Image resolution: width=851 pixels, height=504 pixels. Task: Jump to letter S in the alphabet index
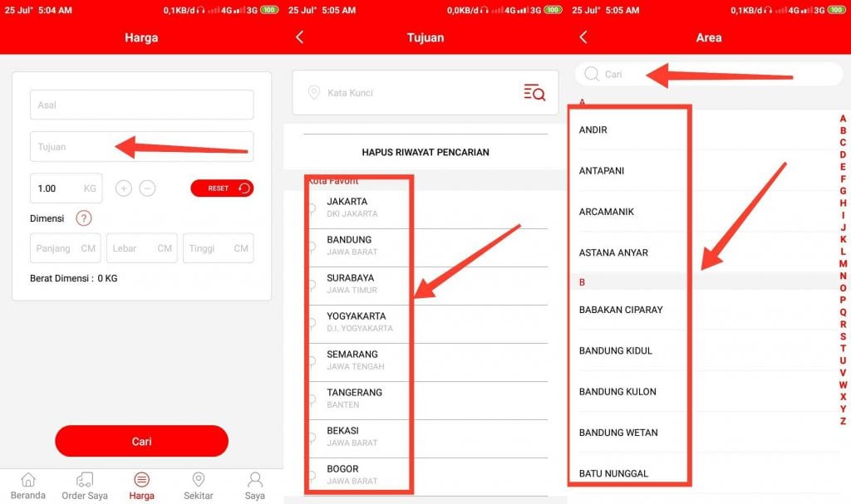click(843, 336)
